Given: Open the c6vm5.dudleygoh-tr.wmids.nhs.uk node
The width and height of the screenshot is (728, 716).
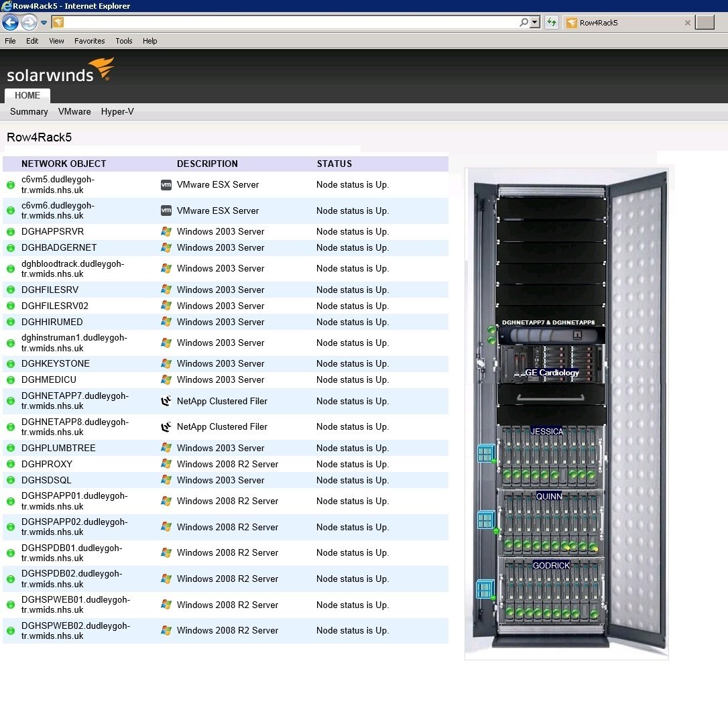Looking at the screenshot, I should (58, 185).
